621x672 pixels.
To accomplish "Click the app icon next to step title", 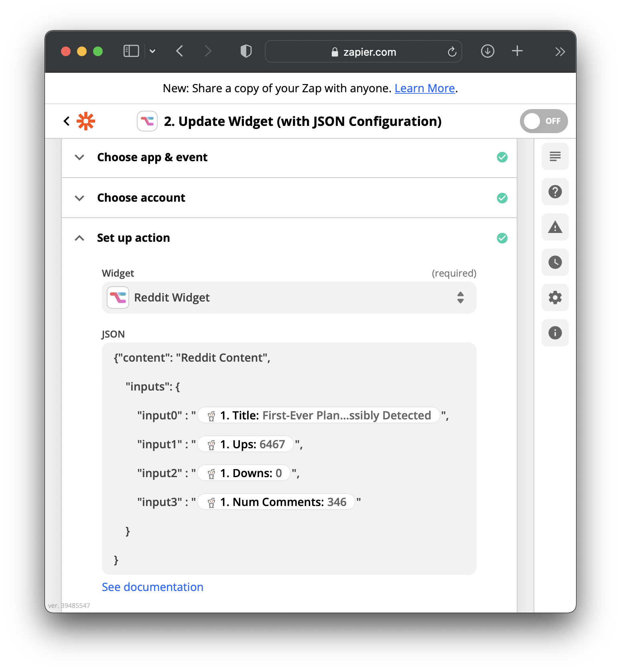I will click(147, 121).
